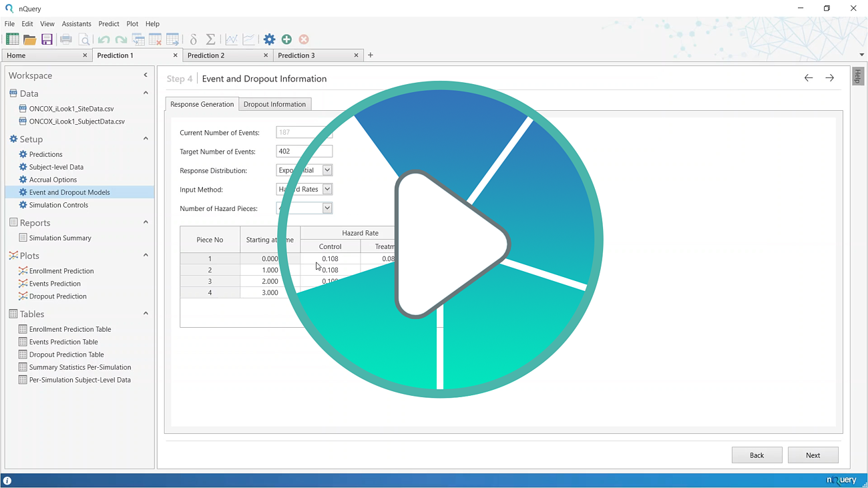The image size is (868, 488).
Task: Expand Number of Hazard Pieces dropdown
Action: 327,208
